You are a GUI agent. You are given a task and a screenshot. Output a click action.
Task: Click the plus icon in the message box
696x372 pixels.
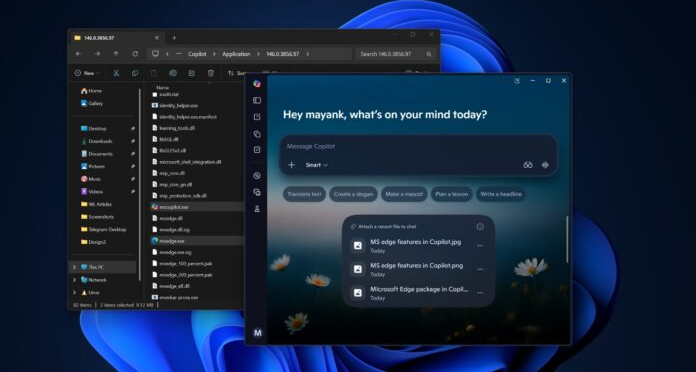point(292,165)
